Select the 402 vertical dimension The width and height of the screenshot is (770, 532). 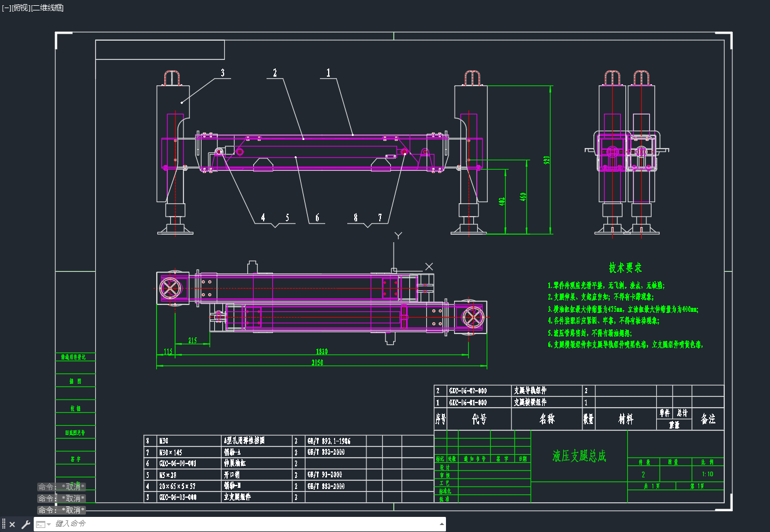coord(502,201)
